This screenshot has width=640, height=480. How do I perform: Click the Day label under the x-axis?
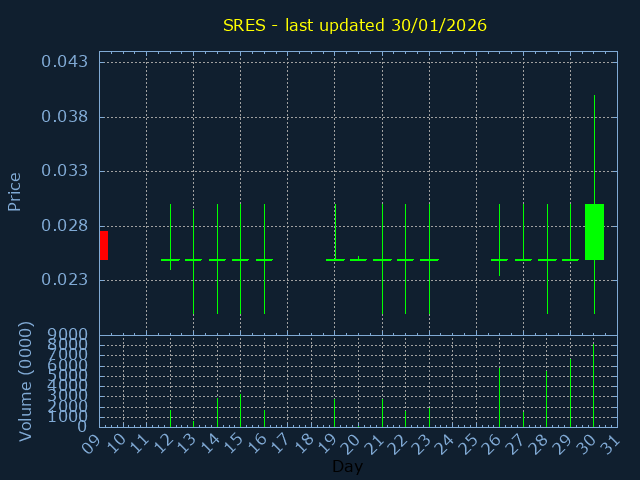[x=347, y=466]
